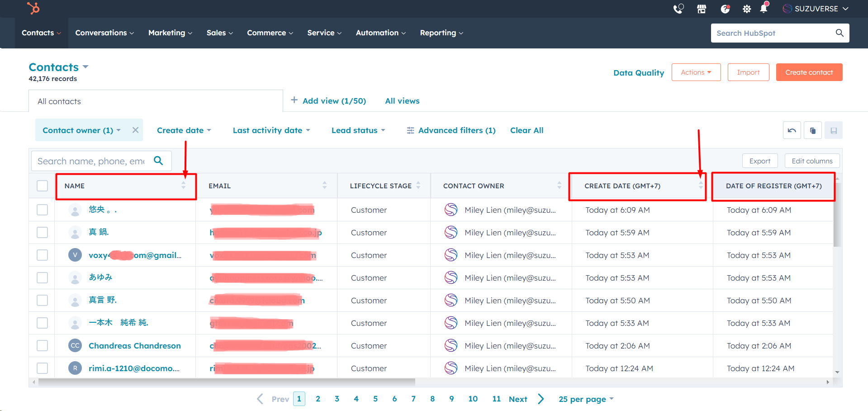Open the Marketplace icon in top bar
Screen dimensions: 868x411
702,9
